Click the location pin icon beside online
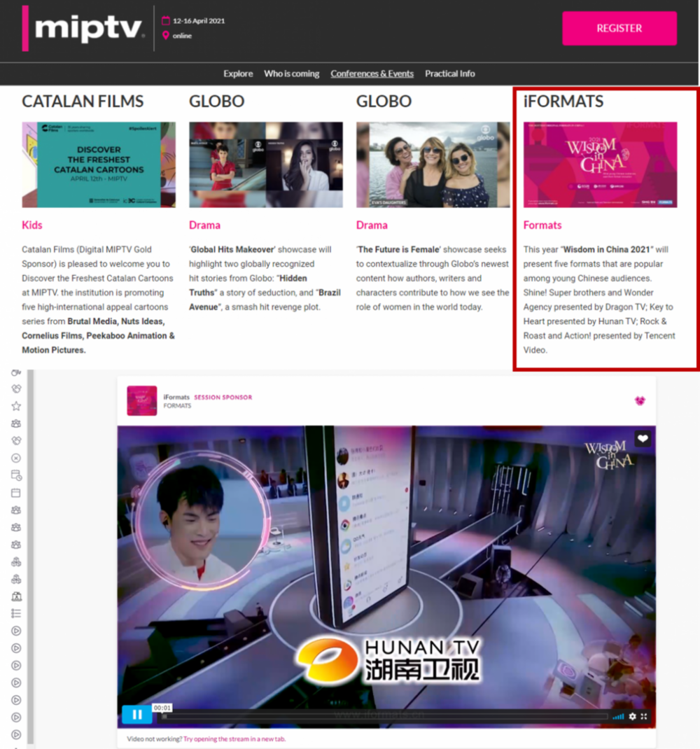This screenshot has width=700, height=749. click(x=166, y=35)
